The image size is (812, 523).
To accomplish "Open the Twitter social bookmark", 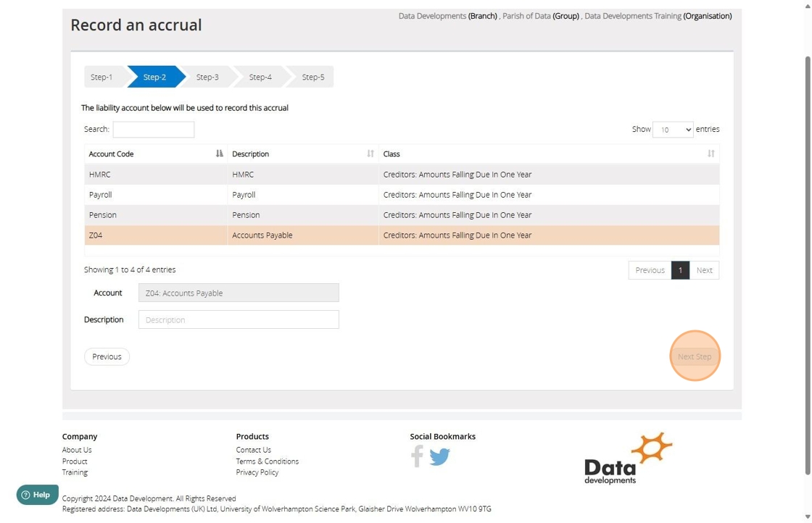I will (x=439, y=457).
